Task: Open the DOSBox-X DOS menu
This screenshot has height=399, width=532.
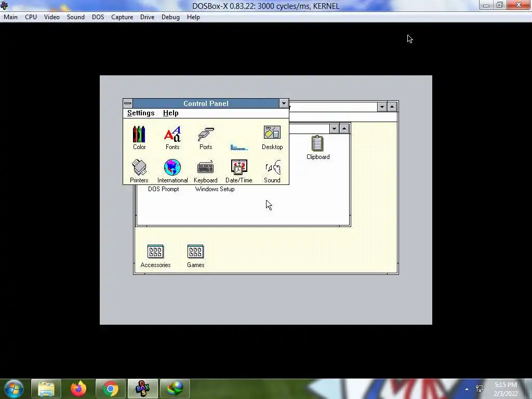Action: (98, 17)
